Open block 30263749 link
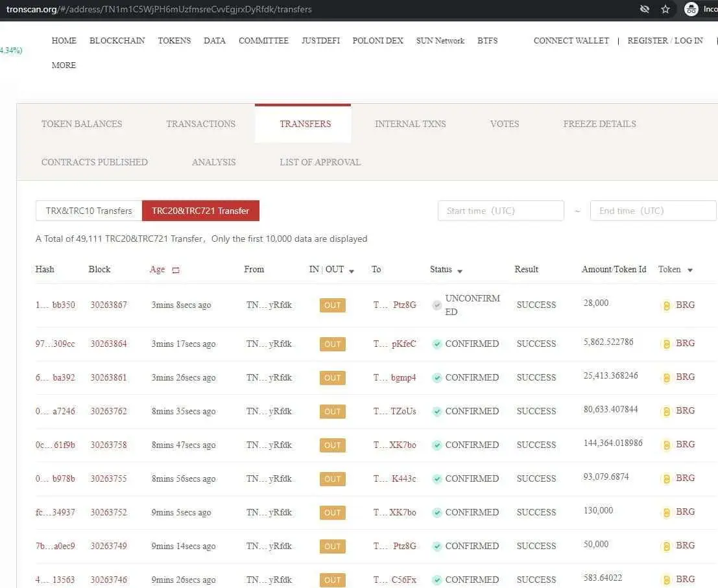The image size is (718, 588). click(108, 546)
